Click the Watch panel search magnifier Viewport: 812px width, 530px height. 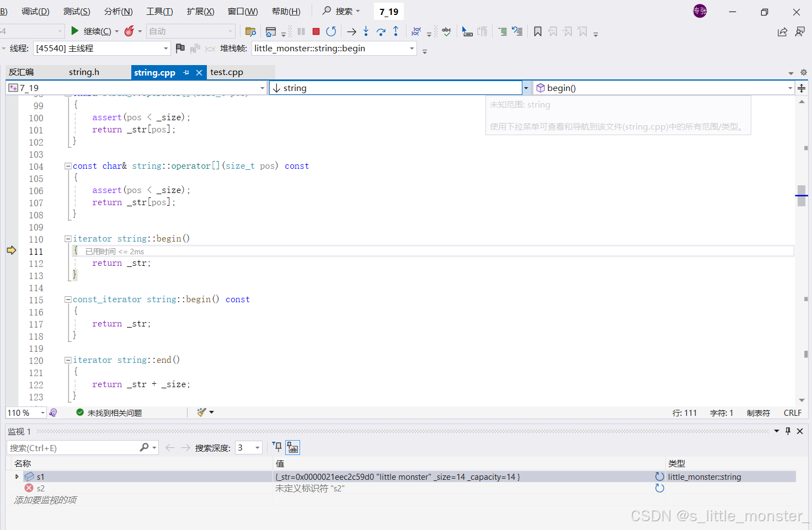pos(144,447)
